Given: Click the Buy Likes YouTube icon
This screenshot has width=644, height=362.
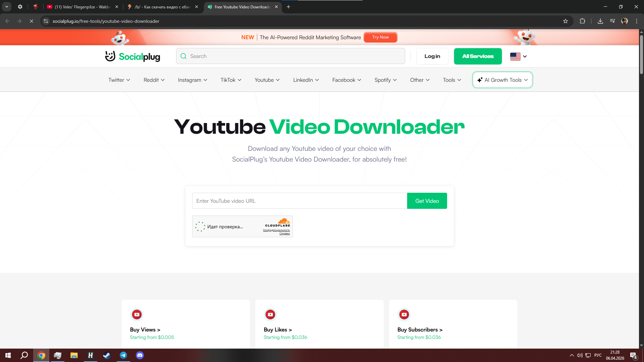Looking at the screenshot, I should 270,314.
